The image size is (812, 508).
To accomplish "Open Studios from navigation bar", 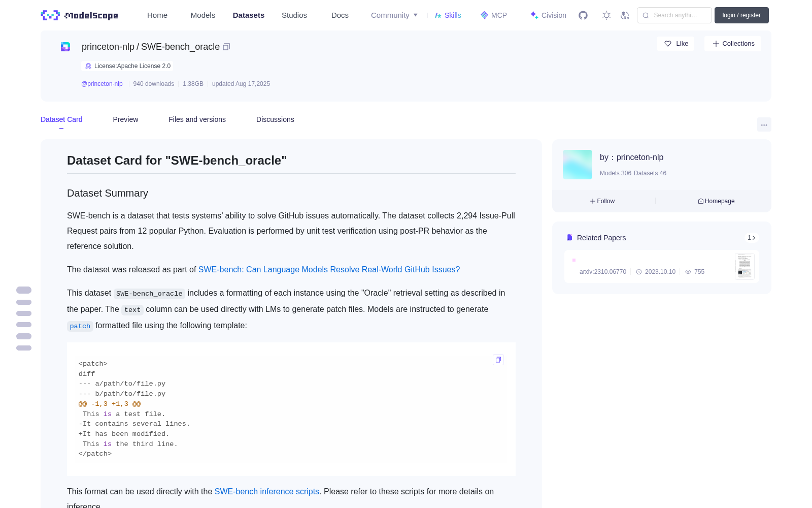I will coord(294,15).
